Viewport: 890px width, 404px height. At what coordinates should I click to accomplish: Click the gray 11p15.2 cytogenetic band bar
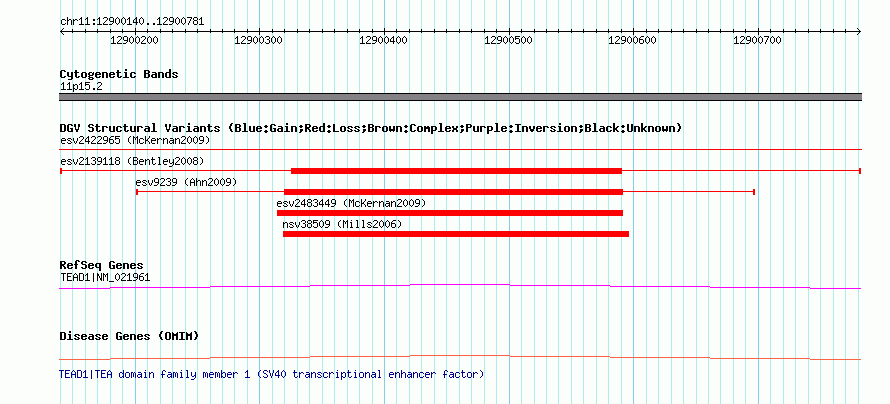(x=460, y=97)
